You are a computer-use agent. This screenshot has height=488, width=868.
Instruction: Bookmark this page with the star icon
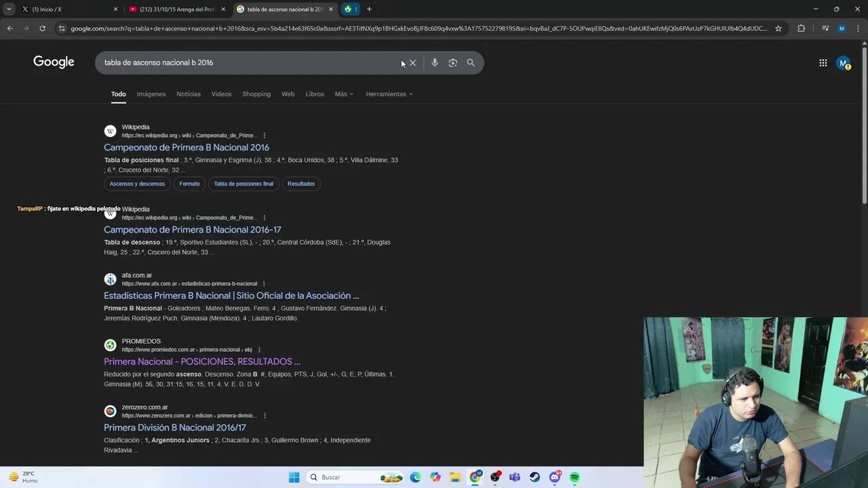coord(778,28)
